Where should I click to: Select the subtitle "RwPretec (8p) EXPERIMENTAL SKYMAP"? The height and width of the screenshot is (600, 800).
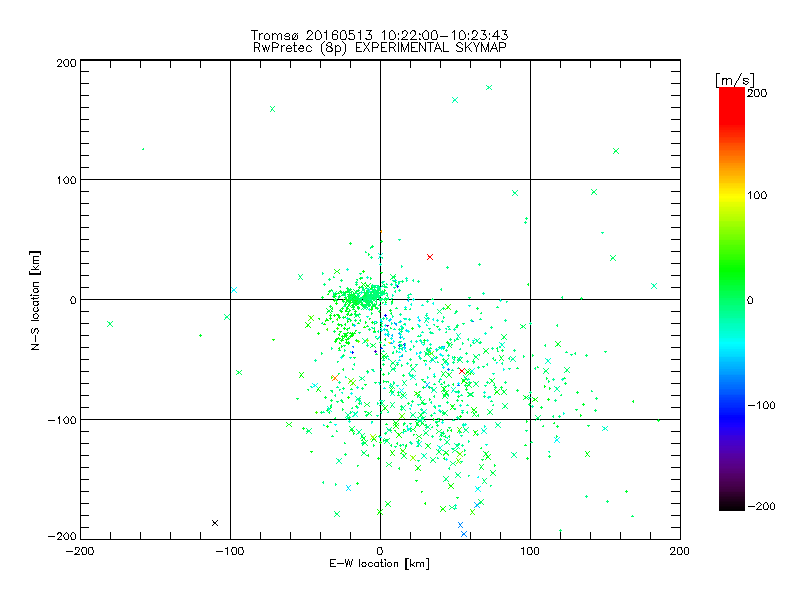[x=380, y=48]
